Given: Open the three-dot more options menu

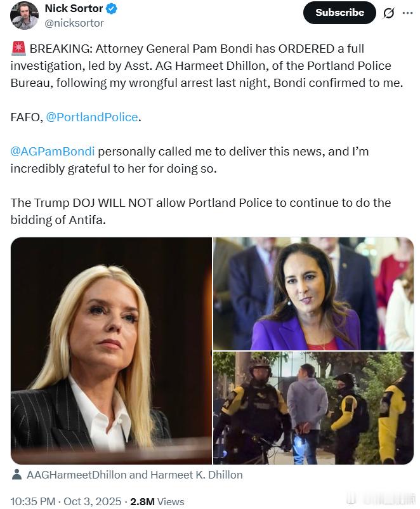Looking at the screenshot, I should point(407,13).
